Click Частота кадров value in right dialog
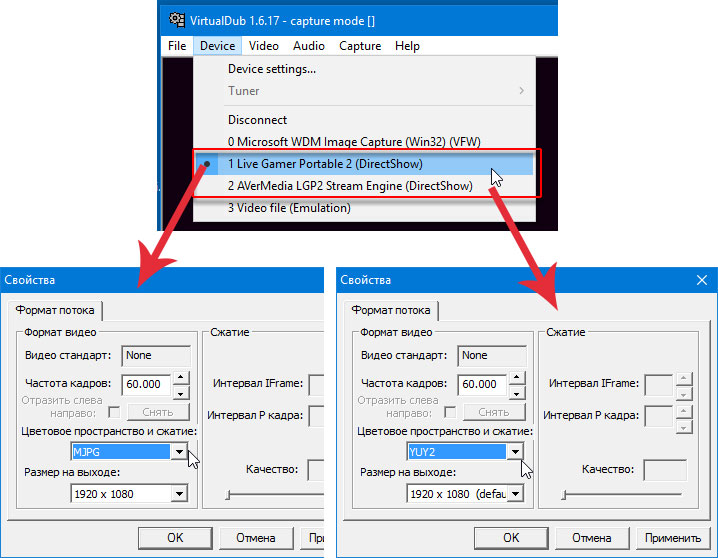 [482, 384]
